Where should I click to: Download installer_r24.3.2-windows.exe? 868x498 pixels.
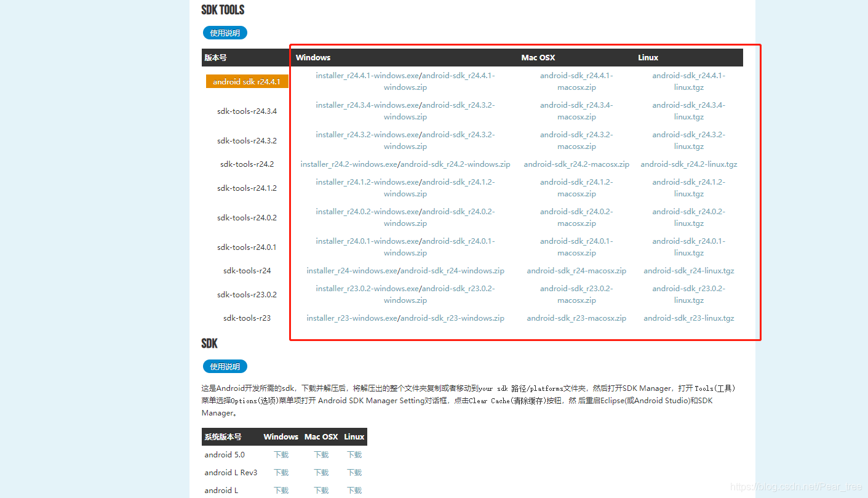pyautogui.click(x=367, y=134)
